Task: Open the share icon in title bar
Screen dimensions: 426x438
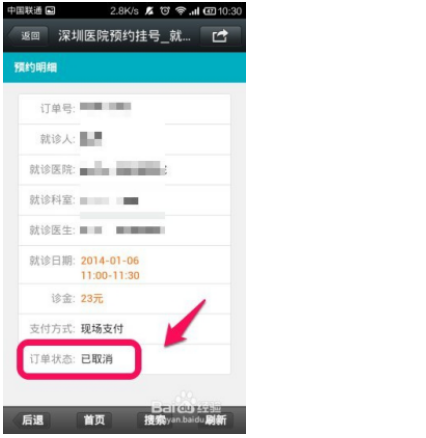Action: 220,36
